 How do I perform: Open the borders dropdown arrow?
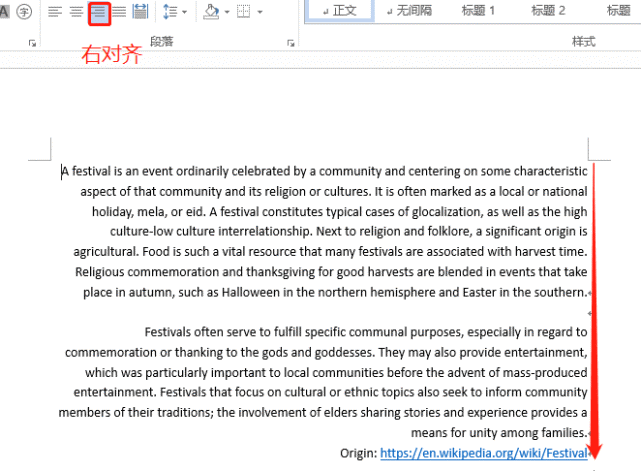click(260, 12)
